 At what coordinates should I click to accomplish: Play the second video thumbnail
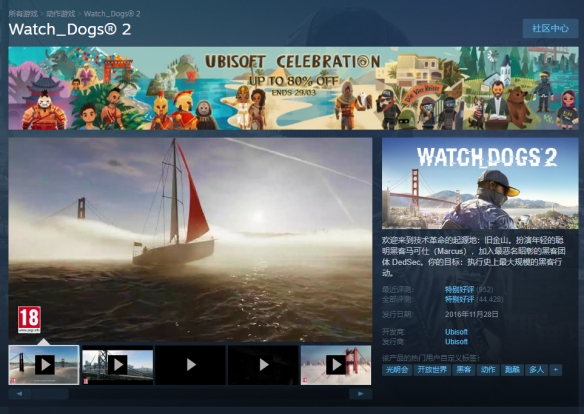[x=117, y=365]
